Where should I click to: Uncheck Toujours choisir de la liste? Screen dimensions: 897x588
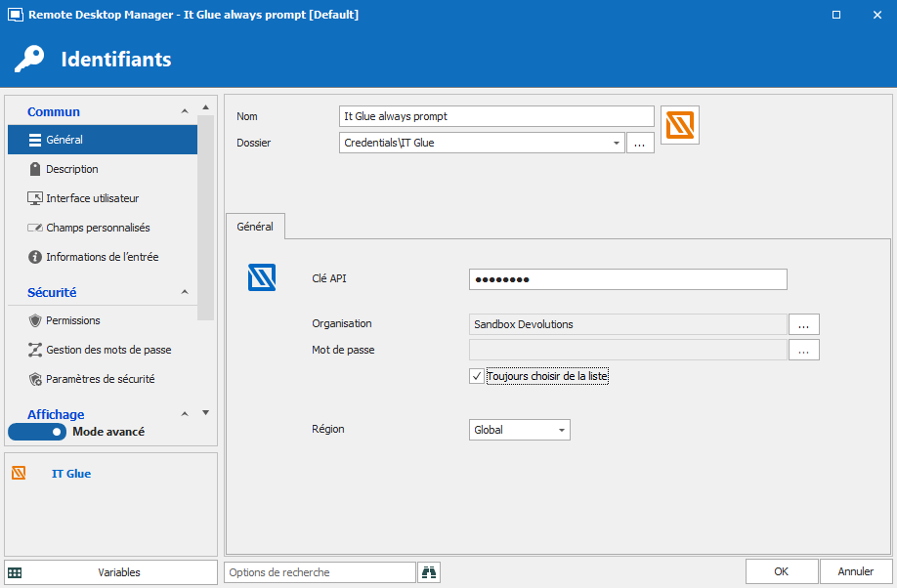[477, 376]
